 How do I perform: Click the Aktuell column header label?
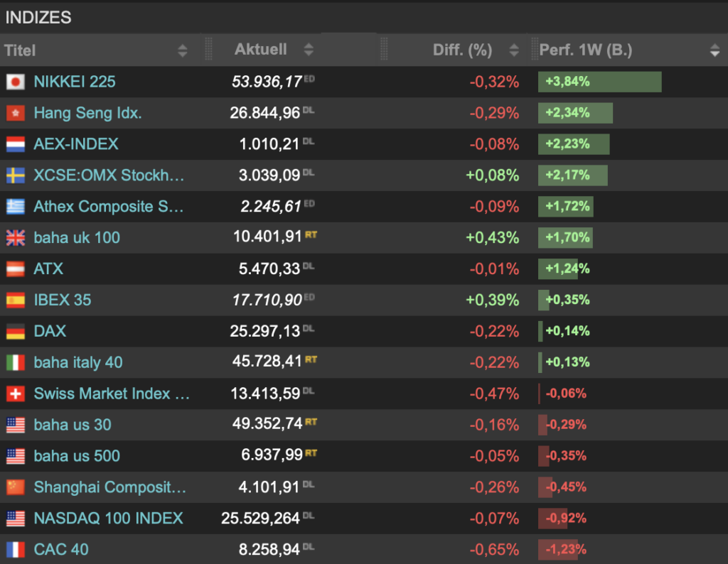(260, 50)
